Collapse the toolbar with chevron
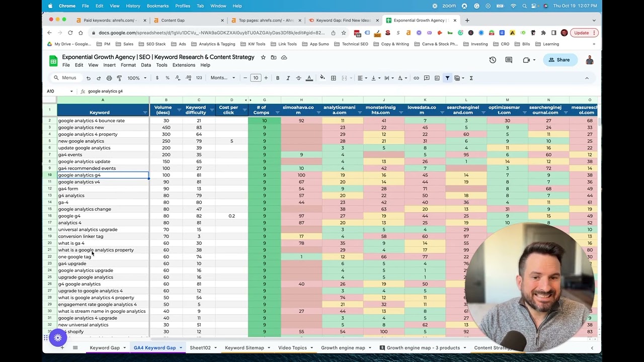644x362 pixels. pyautogui.click(x=587, y=78)
